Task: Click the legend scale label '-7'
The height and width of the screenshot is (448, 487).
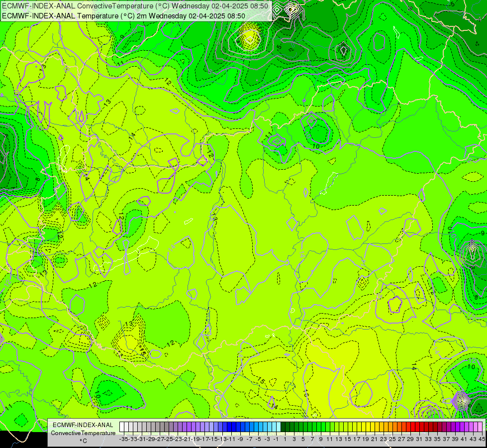Action: pos(249,439)
